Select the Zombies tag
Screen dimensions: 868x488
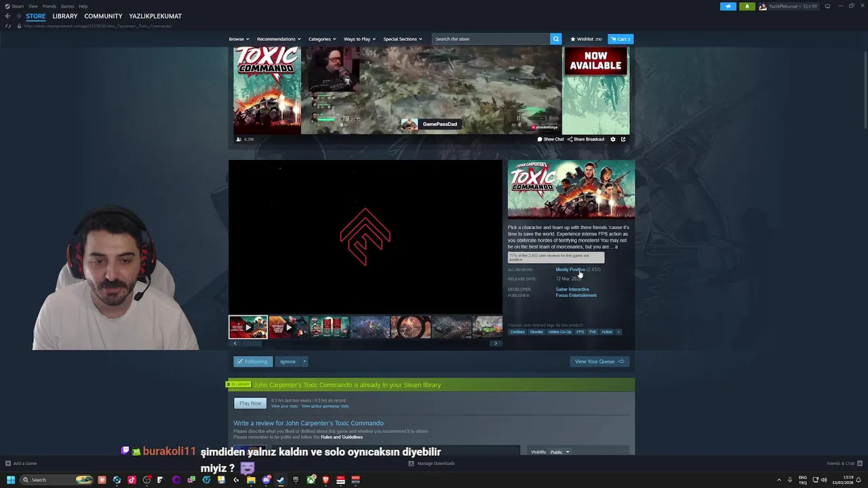click(517, 331)
